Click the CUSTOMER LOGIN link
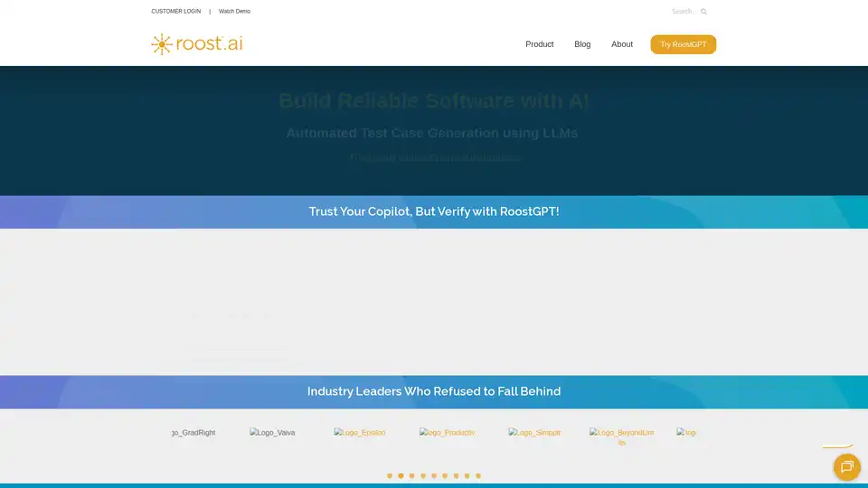Viewport: 868px width, 488px height. 175,12
